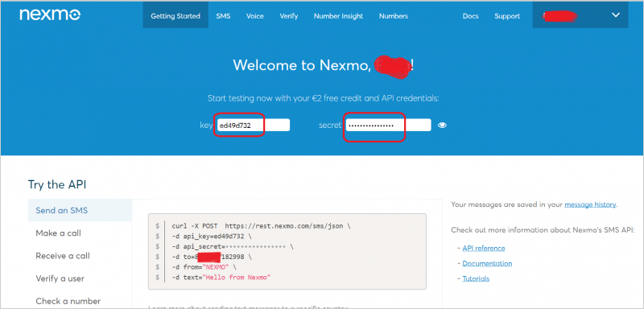Open the Docs link
This screenshot has height=309, width=644.
(x=470, y=16)
